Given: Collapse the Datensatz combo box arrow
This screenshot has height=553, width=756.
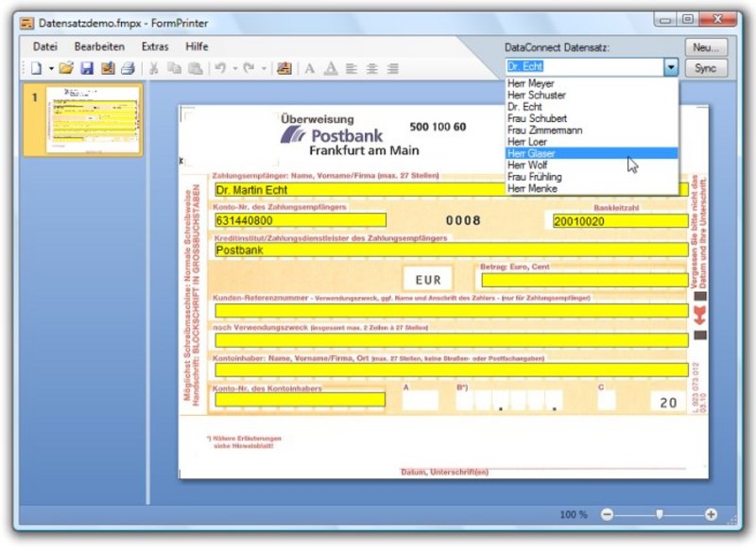Looking at the screenshot, I should [x=671, y=67].
